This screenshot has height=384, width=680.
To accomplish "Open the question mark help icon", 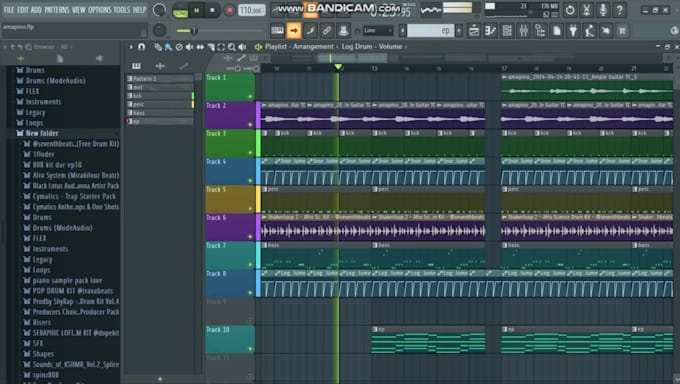I will pos(620,10).
